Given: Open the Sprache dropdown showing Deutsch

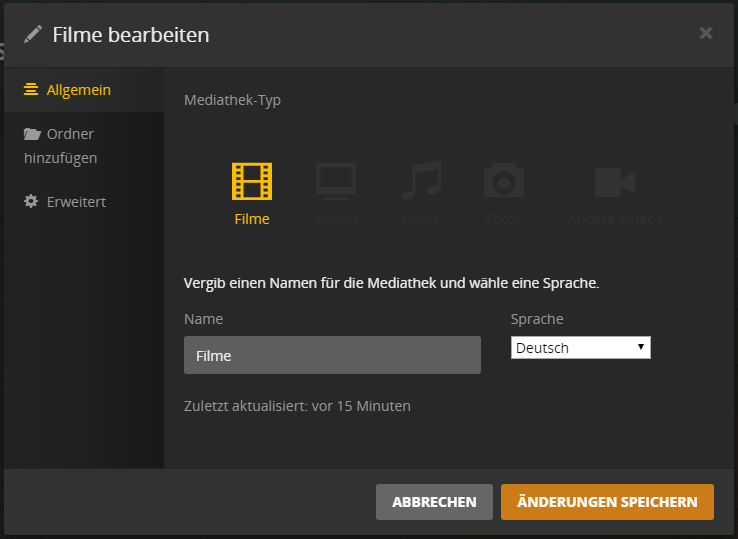Looking at the screenshot, I should click(581, 347).
